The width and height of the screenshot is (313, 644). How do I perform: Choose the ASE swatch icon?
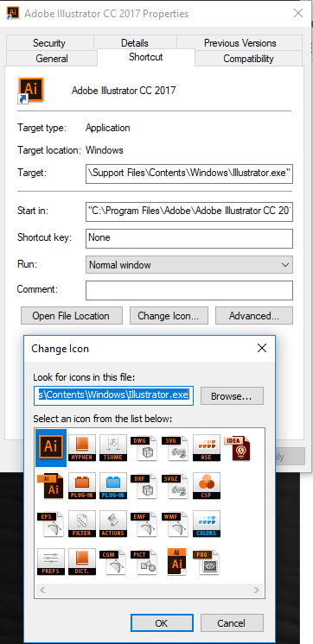(x=207, y=448)
